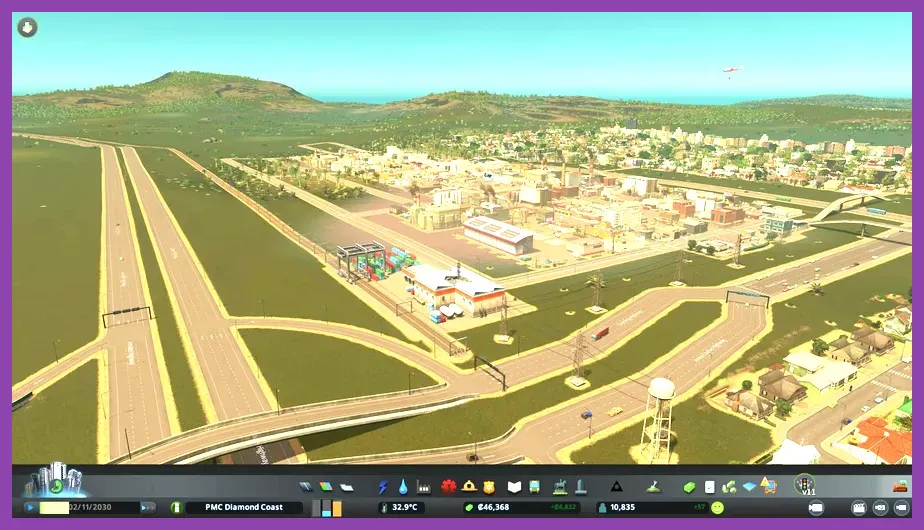The width and height of the screenshot is (924, 530).
Task: Click the 02/11/2030 game date bar
Action: [x=89, y=507]
